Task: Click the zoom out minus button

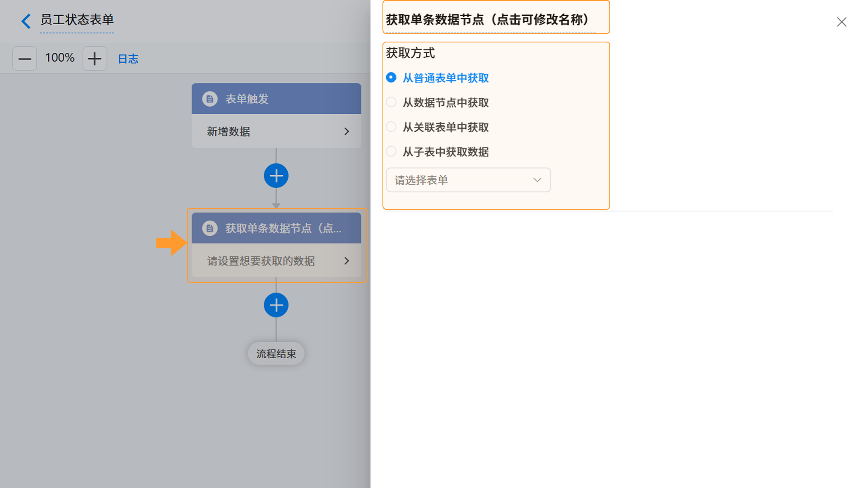Action: (25, 59)
